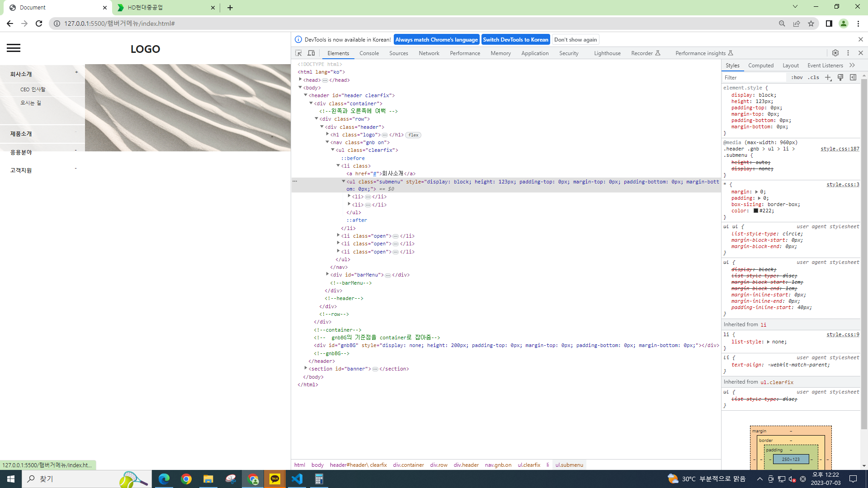
Task: Expand the section#banner element node
Action: (x=306, y=368)
